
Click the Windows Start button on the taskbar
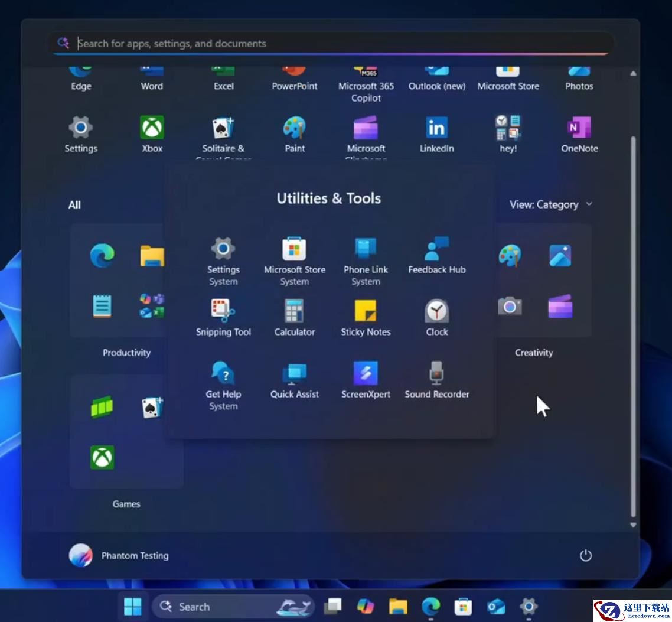(132, 606)
